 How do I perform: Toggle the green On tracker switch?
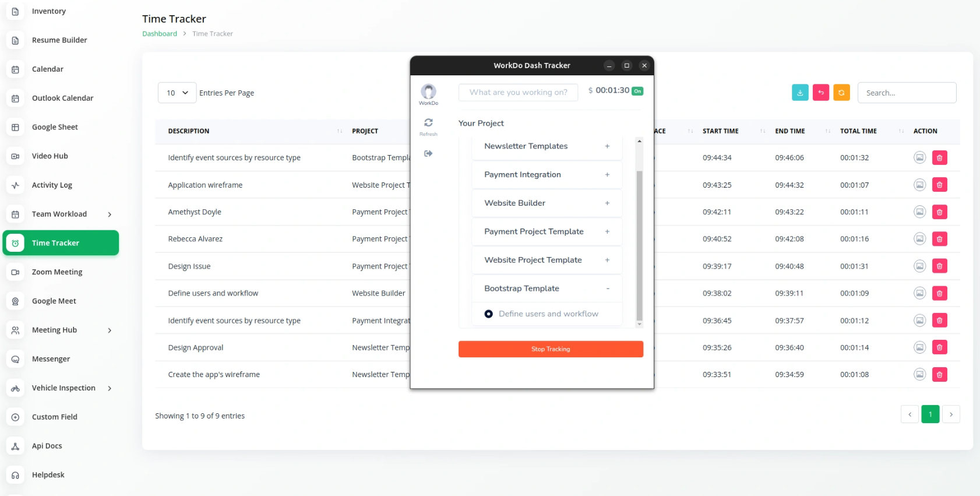pyautogui.click(x=637, y=91)
